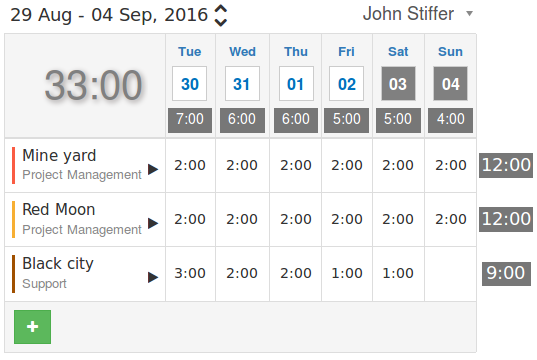This screenshot has width=537, height=360.
Task: Open week range picker arrows
Action: pos(221,15)
